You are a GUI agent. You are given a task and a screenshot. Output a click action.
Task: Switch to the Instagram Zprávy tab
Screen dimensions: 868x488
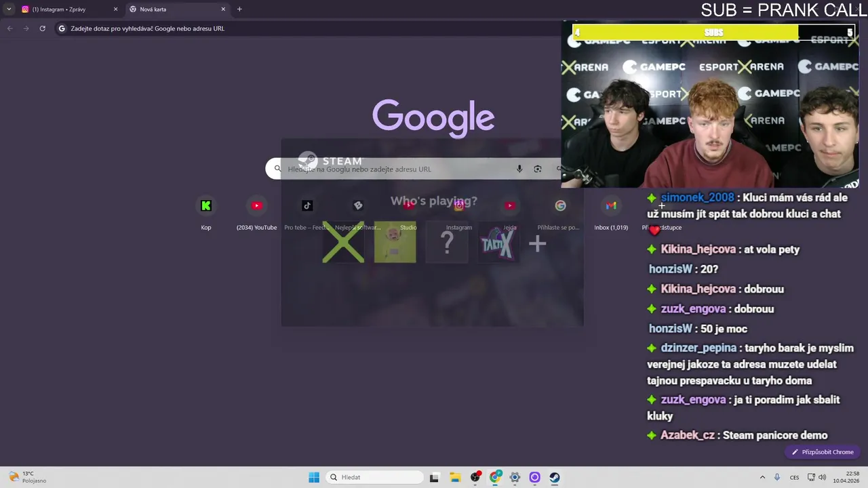(x=68, y=9)
